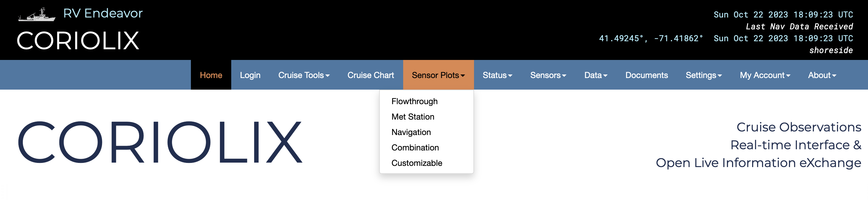Expand the About dropdown
The image size is (868, 200).
(822, 75)
